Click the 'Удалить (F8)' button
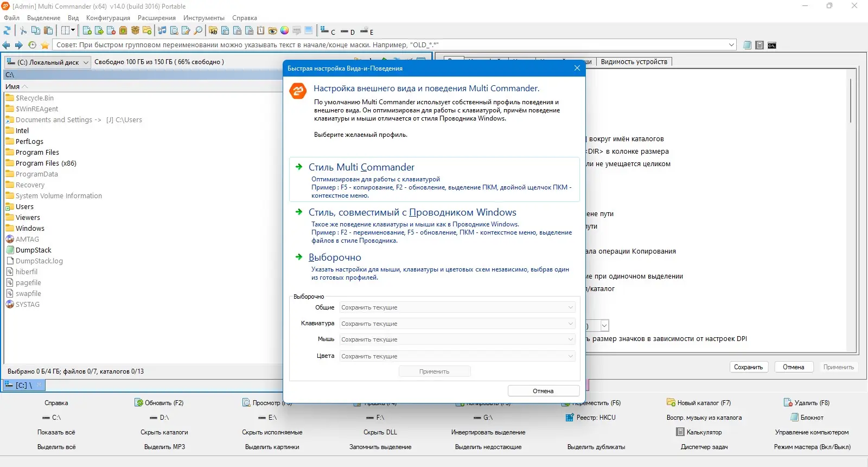The height and width of the screenshot is (467, 868). pyautogui.click(x=807, y=403)
